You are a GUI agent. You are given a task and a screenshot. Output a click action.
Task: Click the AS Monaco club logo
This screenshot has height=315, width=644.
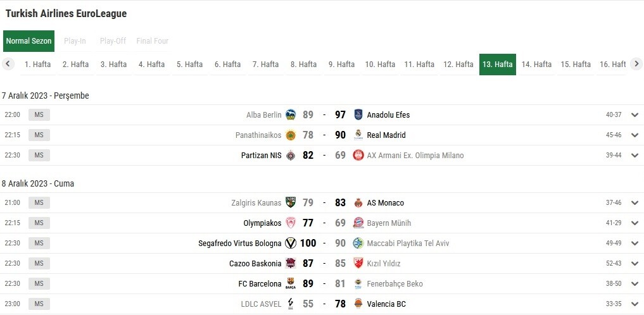coord(358,202)
